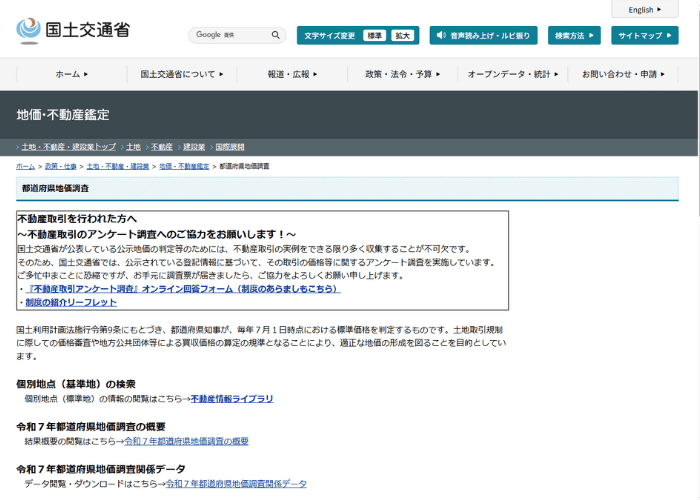This screenshot has width=700, height=500.
Task: Click the 国際展開 sub-navigation link
Action: [x=230, y=147]
